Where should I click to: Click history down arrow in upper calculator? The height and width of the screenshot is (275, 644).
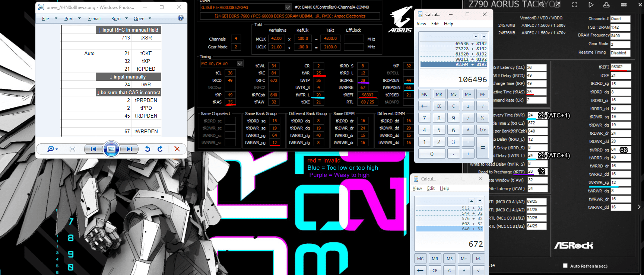coord(484,36)
